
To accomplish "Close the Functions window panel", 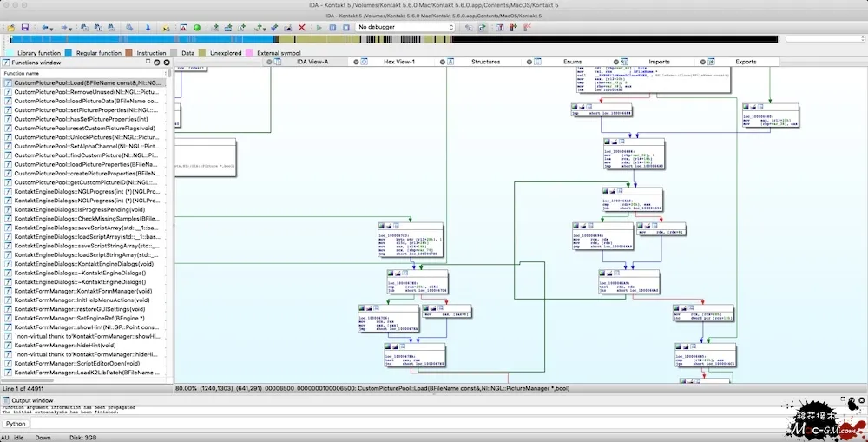I will coord(165,63).
